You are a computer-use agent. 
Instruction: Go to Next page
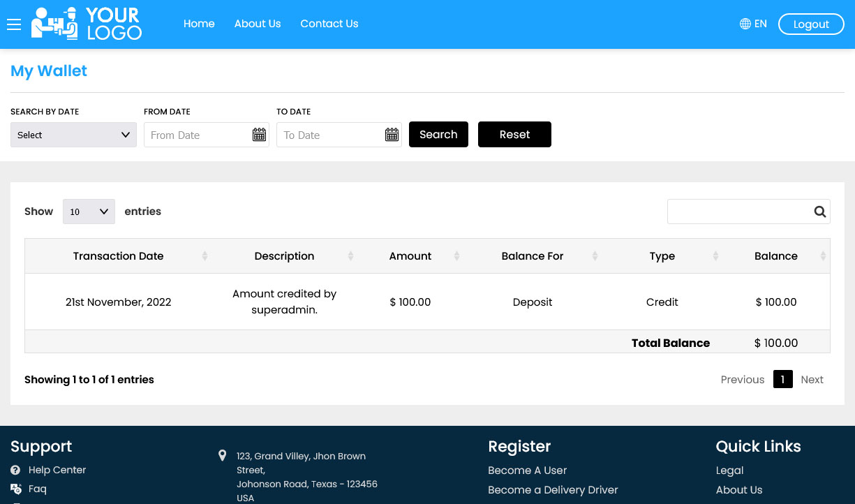(x=812, y=379)
